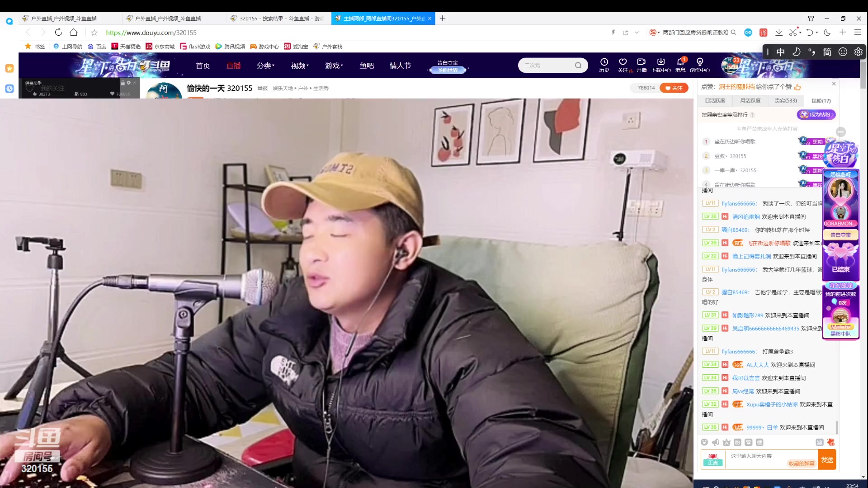Image resolution: width=868 pixels, height=488 pixels.
Task: Click the search magnifier in Douyu search box
Action: coord(578,66)
